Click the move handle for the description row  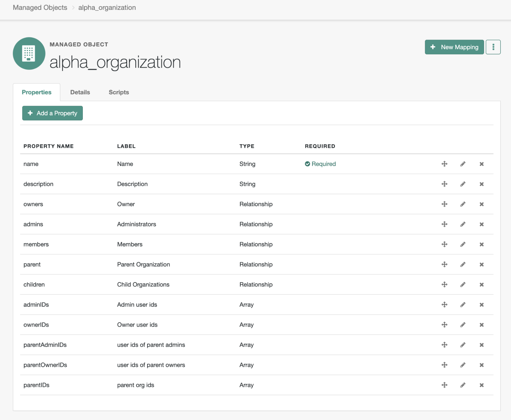coord(444,184)
